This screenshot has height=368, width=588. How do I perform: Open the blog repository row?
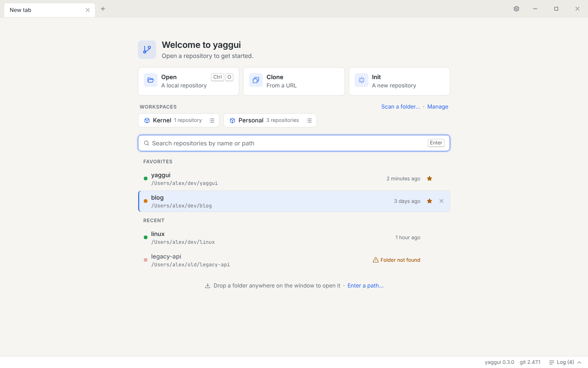tap(294, 201)
